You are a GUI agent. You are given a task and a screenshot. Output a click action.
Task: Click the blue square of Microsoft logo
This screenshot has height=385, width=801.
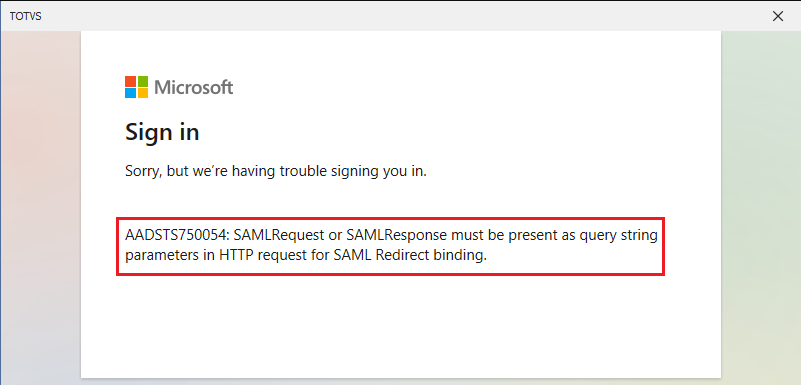point(130,93)
